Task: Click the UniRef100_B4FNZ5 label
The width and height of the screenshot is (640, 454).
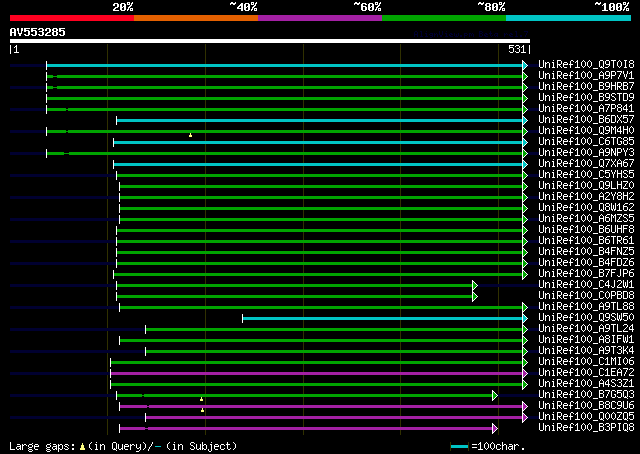Action: tap(586, 252)
